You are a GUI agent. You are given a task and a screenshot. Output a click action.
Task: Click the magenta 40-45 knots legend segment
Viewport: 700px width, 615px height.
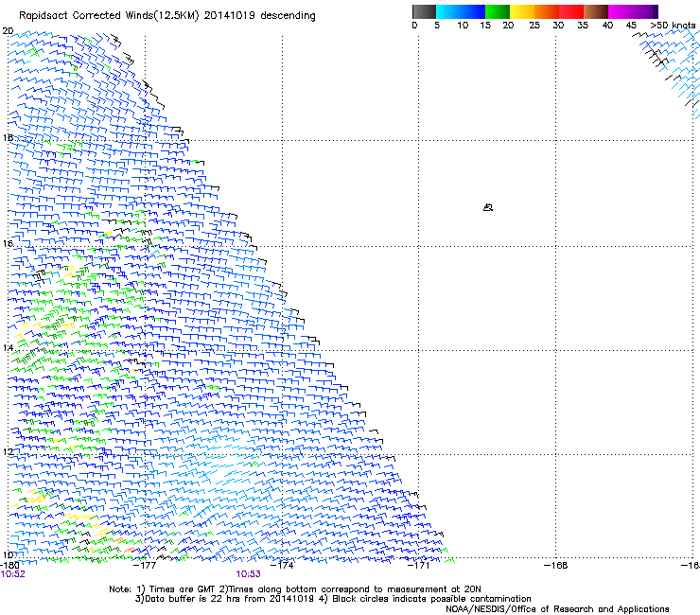621,11
